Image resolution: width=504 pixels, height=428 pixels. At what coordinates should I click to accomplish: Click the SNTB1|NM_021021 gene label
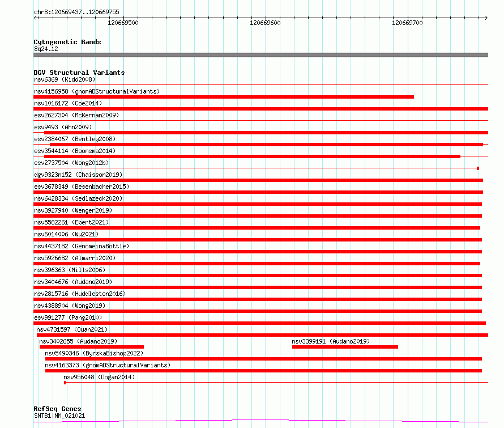click(59, 416)
